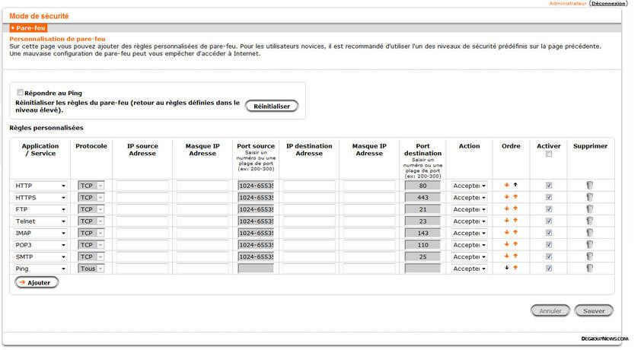Toggle the Activer header select-all checkbox

coord(549,154)
